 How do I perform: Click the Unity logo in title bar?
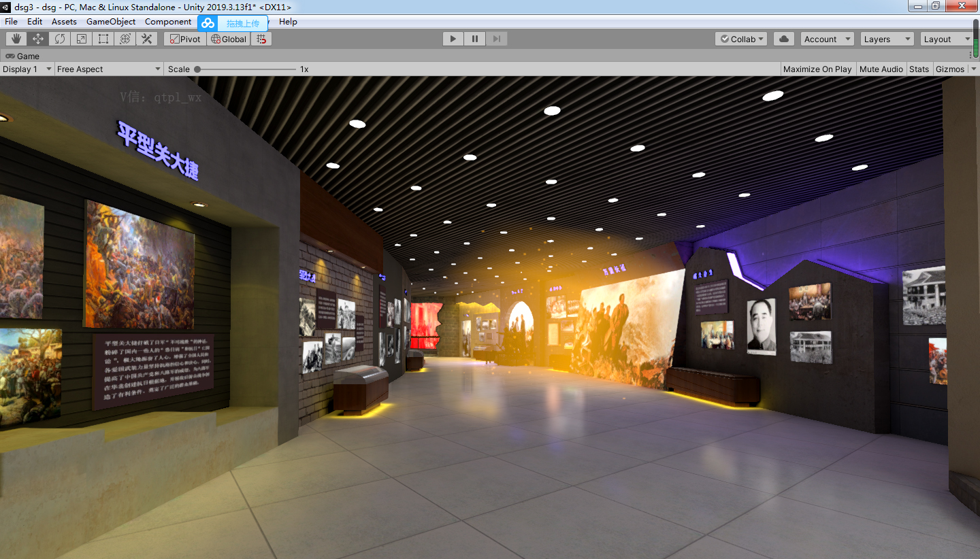6,6
